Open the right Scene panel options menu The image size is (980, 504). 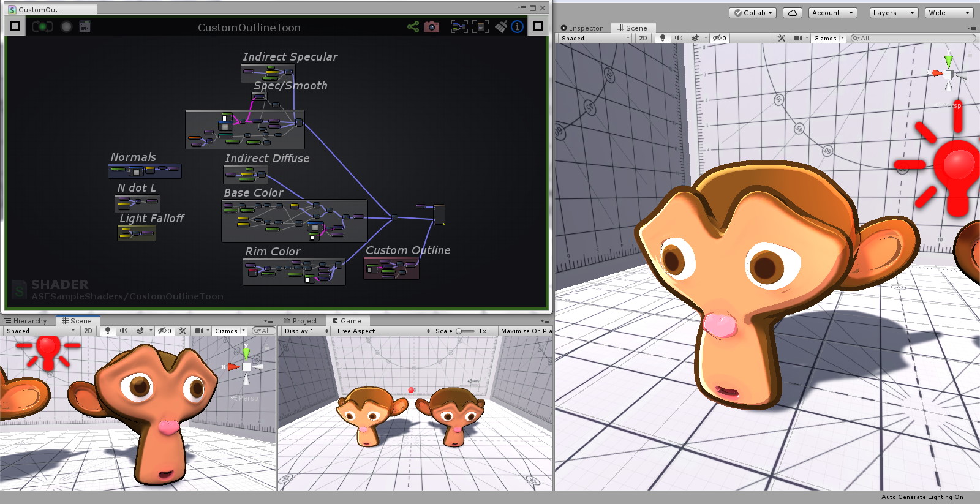971,28
